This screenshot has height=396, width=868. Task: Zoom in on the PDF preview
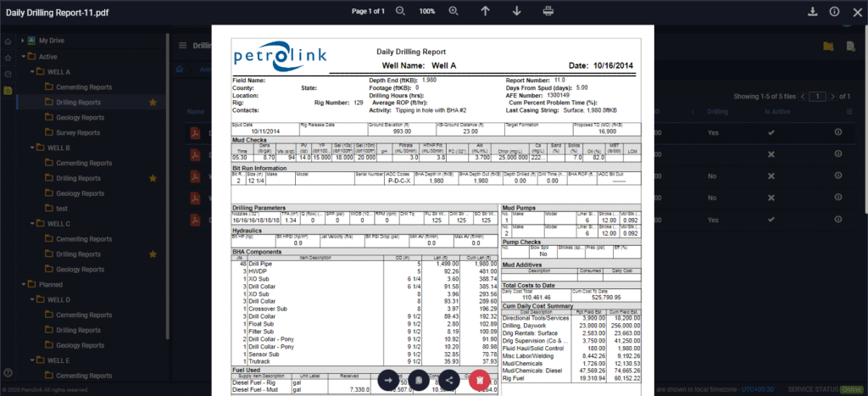click(x=453, y=11)
